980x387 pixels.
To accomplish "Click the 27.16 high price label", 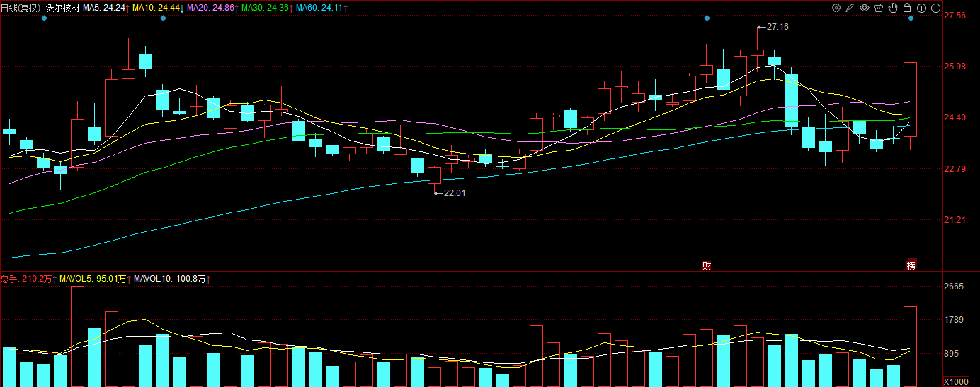I will point(777,26).
